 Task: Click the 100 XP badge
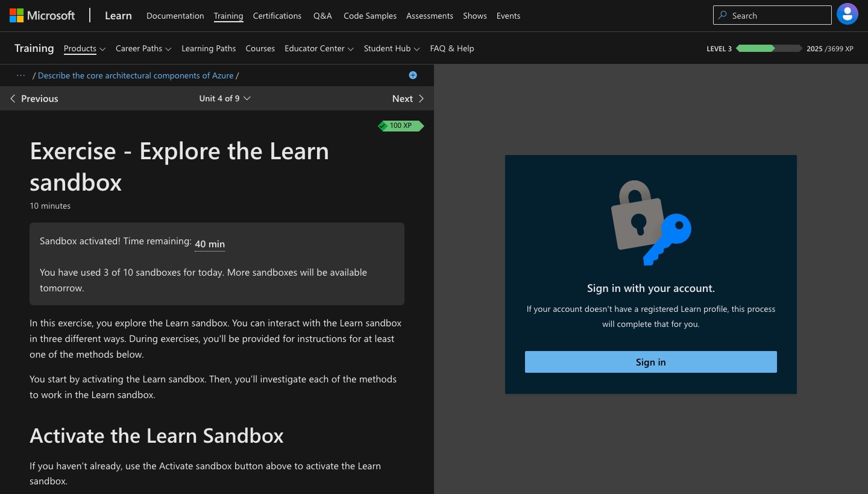(401, 125)
